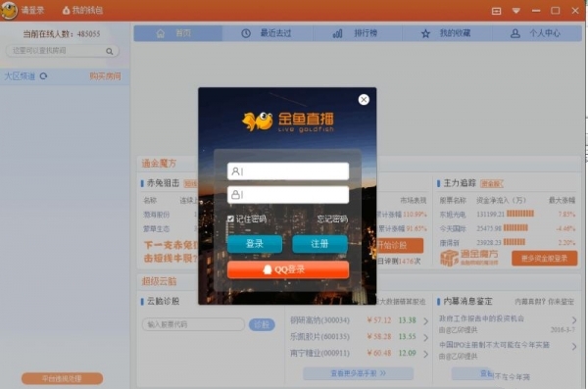Switch to the 排行榜 ranking tab
Screen dimensions: 588x389
tap(357, 33)
